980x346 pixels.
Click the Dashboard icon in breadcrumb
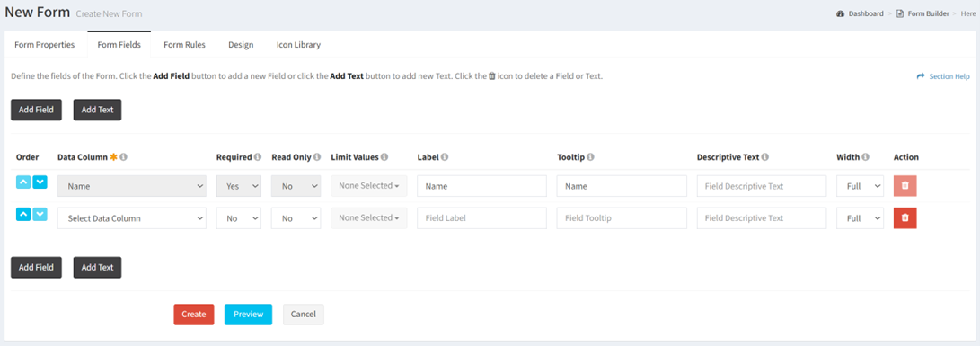pos(840,13)
